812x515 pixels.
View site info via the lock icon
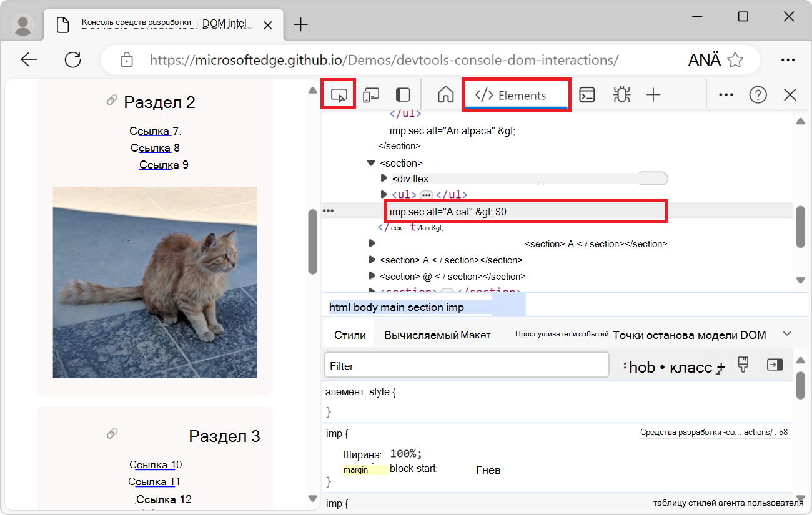tap(127, 60)
